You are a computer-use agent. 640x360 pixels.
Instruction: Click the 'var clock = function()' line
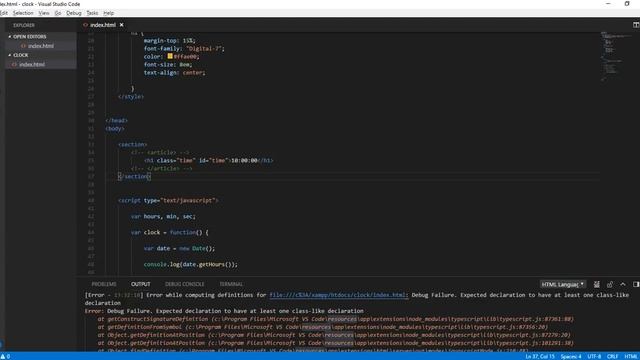point(170,232)
